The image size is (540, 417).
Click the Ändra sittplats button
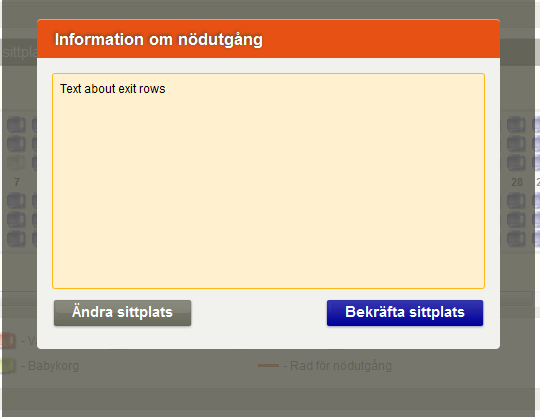[122, 313]
